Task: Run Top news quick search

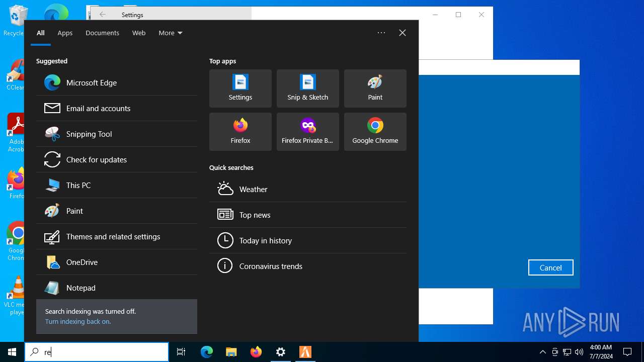Action: click(x=308, y=215)
